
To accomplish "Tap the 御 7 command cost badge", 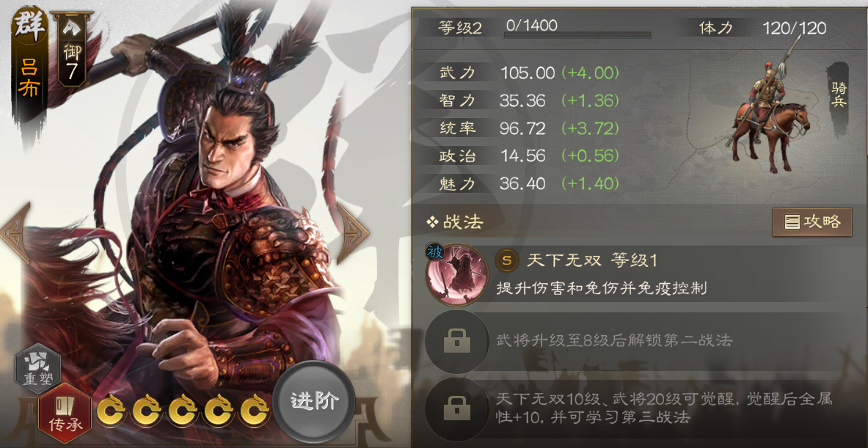I will point(73,48).
